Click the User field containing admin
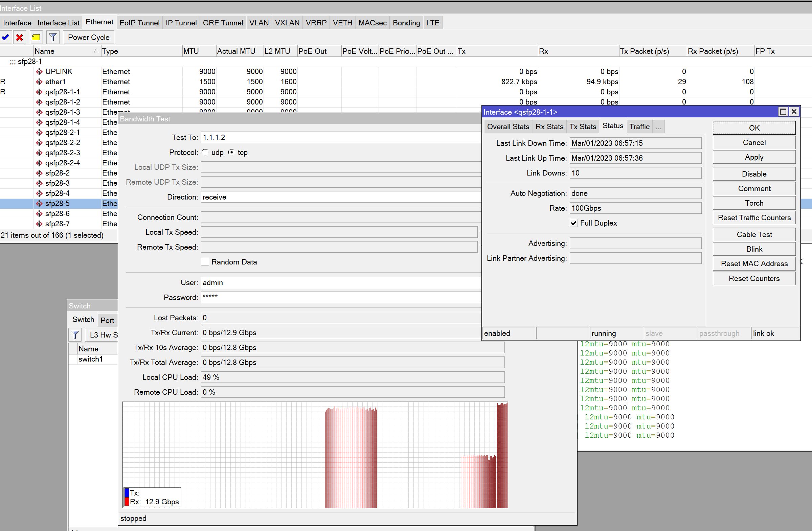The height and width of the screenshot is (531, 812). pyautogui.click(x=341, y=283)
